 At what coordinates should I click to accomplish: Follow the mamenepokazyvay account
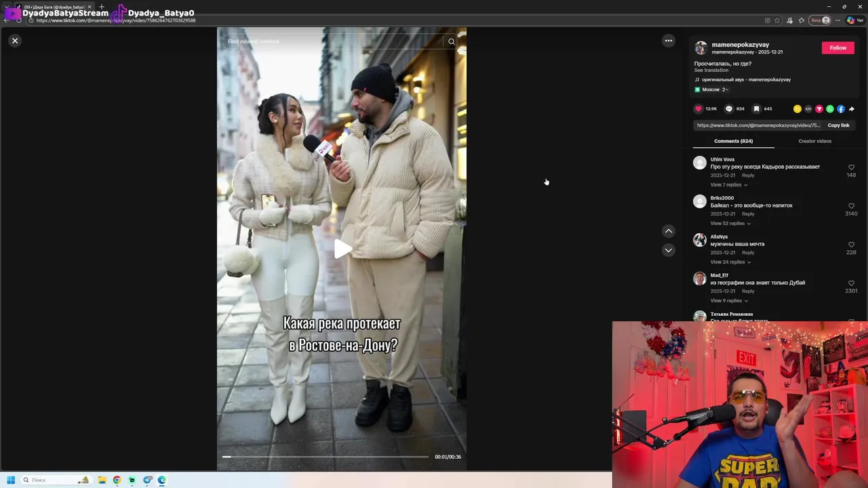(x=838, y=47)
